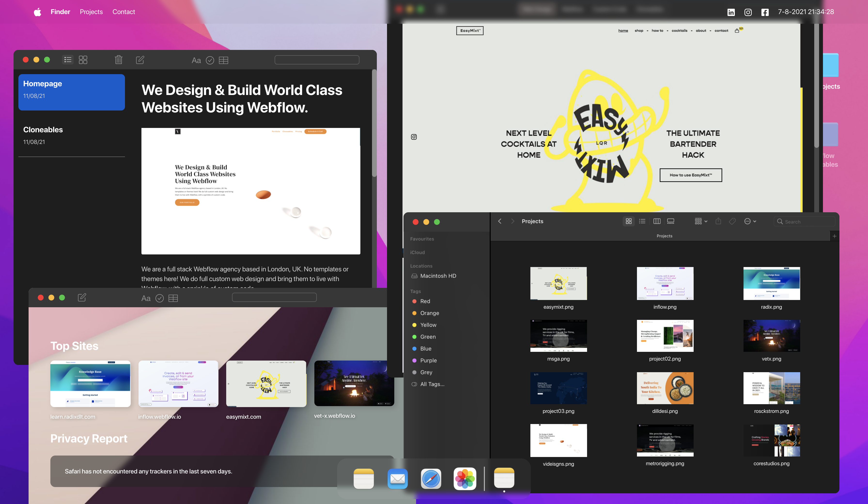
Task: Open the Instagram icon in menu bar
Action: coord(748,12)
